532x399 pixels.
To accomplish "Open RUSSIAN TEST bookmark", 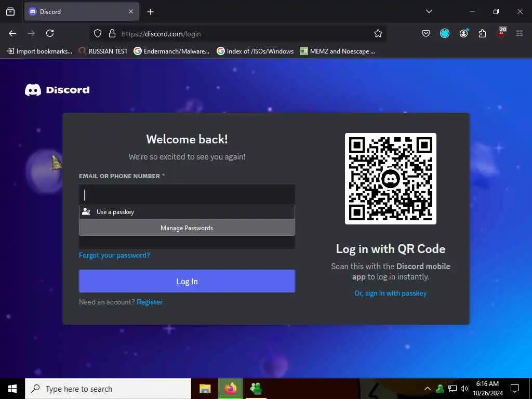I will 103,51.
